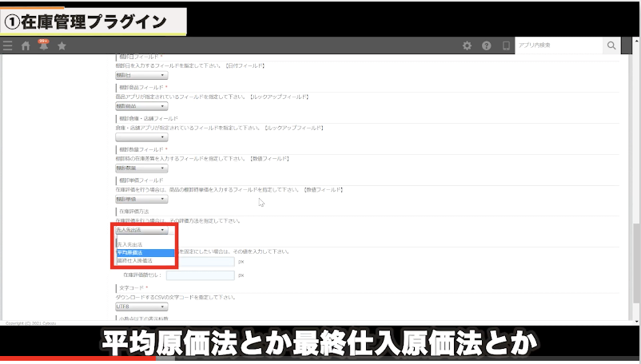Expand the 棚卸数量フィールド dropdown
Viewport: 641px width, 364px height.
pyautogui.click(x=141, y=168)
